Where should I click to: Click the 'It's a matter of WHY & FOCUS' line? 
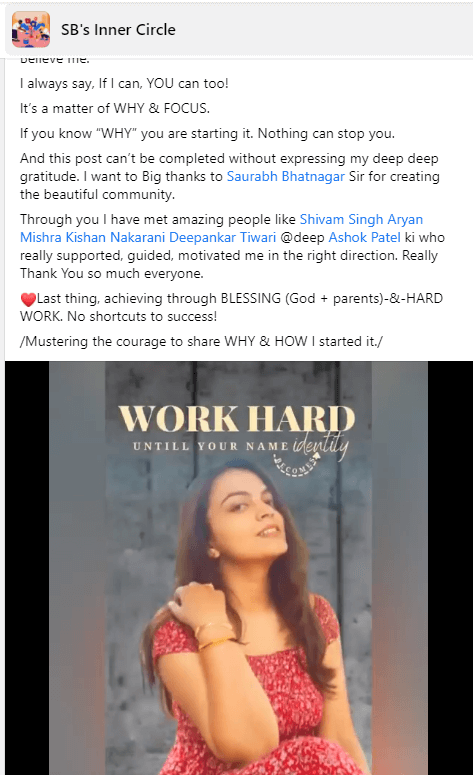(115, 108)
